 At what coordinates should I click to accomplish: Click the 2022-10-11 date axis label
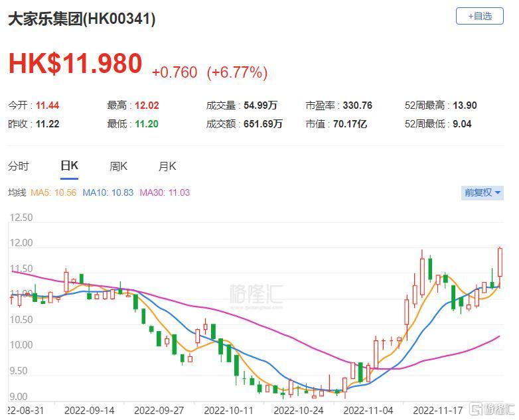point(229,411)
